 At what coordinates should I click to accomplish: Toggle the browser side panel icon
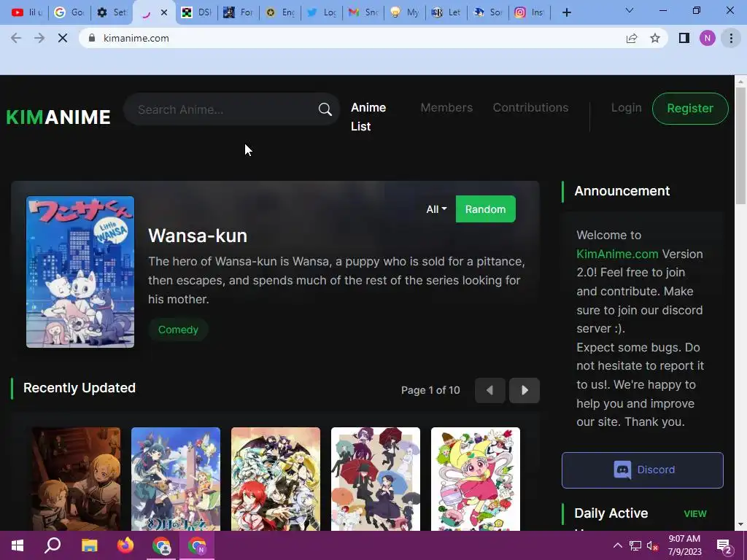[684, 38]
